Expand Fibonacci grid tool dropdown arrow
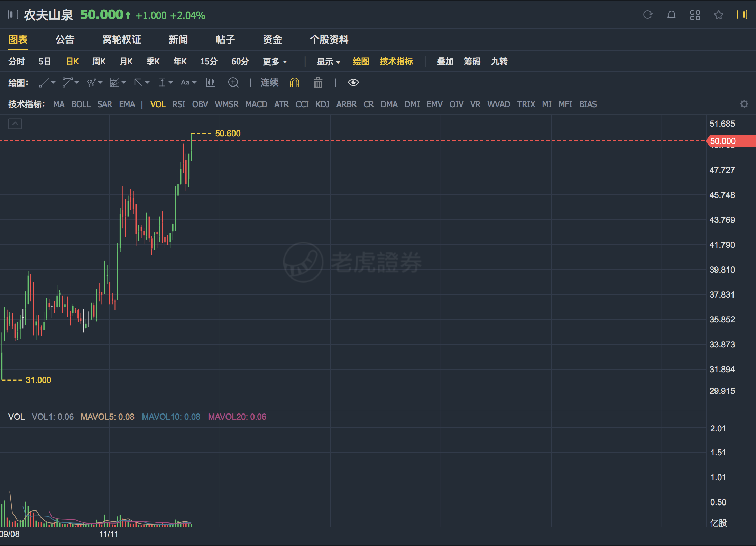The width and height of the screenshot is (756, 546). click(x=124, y=82)
